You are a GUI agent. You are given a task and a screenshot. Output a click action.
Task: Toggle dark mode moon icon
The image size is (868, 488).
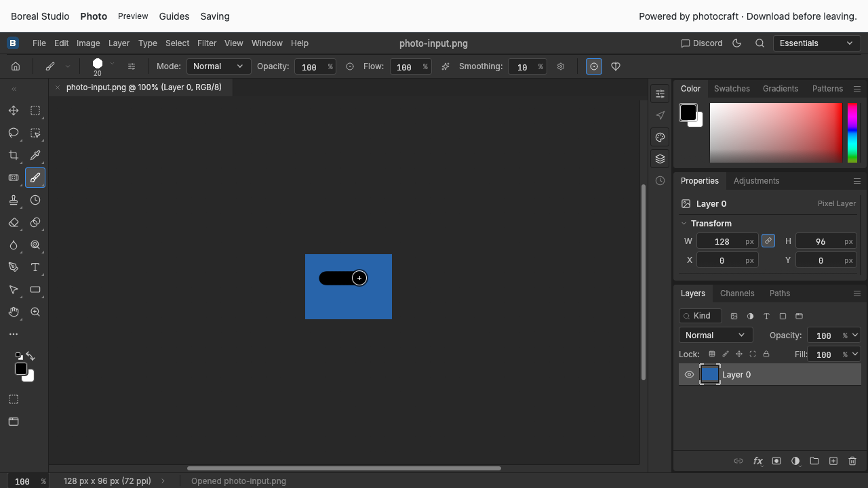tap(737, 43)
